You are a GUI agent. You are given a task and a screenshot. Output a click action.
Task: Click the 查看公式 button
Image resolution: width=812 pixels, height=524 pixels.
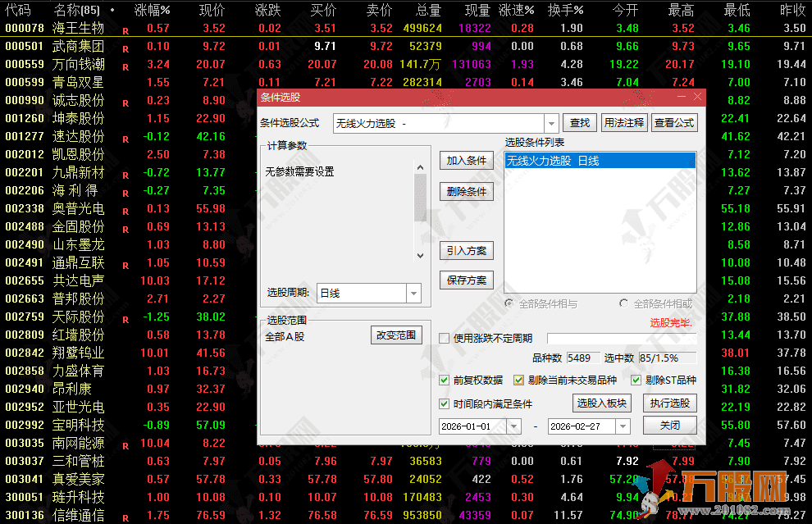674,121
